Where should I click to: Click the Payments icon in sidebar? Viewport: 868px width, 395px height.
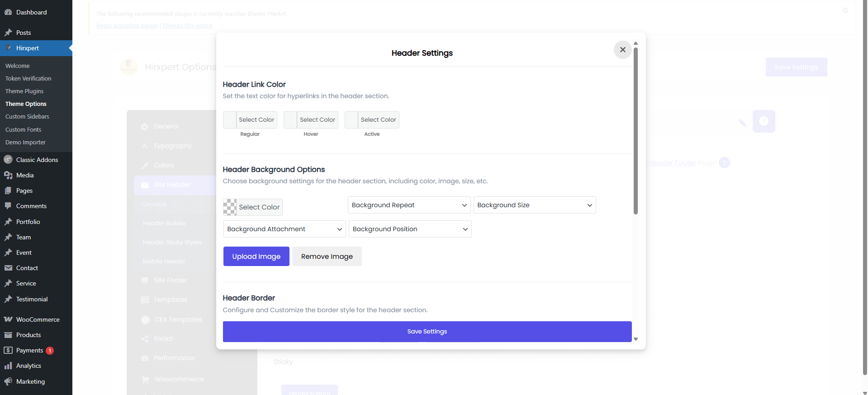tap(8, 350)
